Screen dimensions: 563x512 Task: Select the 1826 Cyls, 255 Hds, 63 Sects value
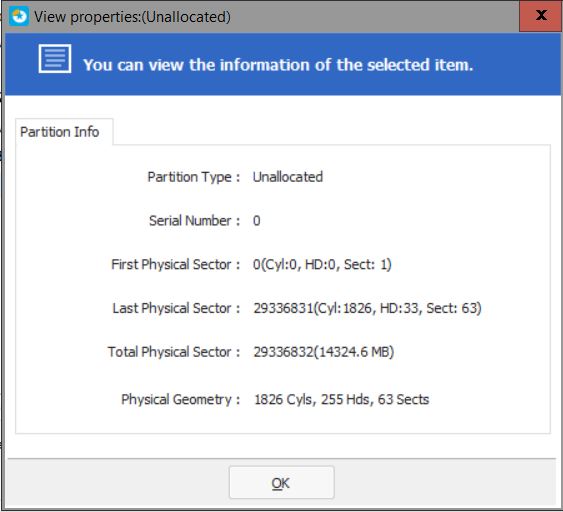[x=341, y=399]
